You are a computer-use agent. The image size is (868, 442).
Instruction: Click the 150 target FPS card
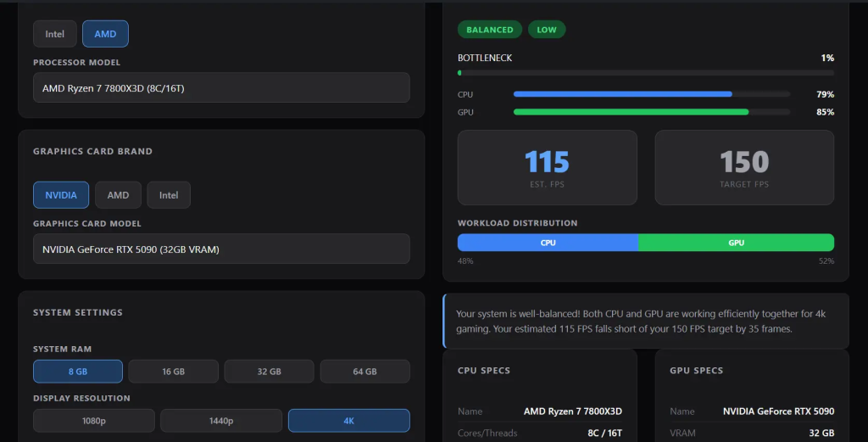744,167
